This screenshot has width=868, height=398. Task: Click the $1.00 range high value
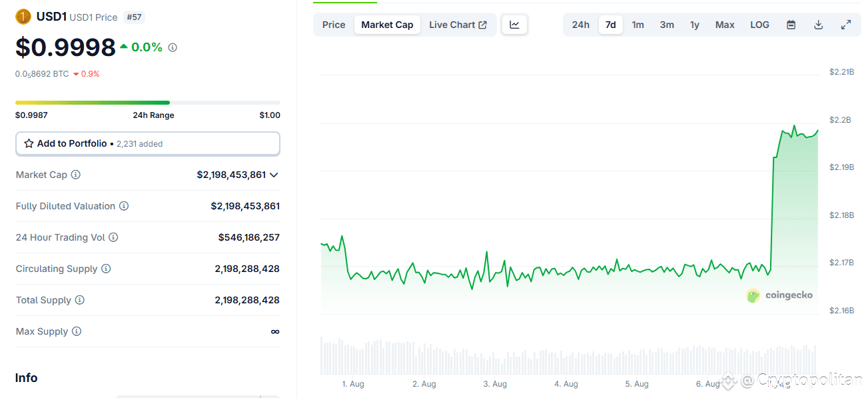pyautogui.click(x=270, y=115)
